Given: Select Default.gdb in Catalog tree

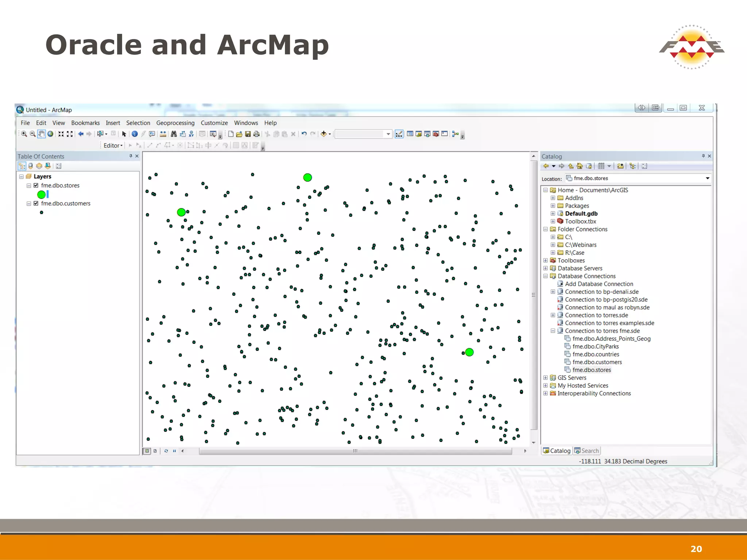Looking at the screenshot, I should click(581, 214).
